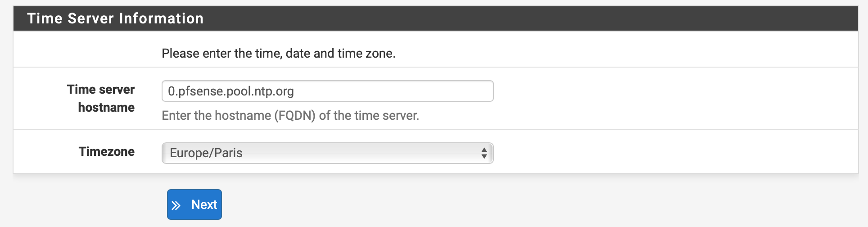Click the double-chevron icon on Next button

pos(176,205)
